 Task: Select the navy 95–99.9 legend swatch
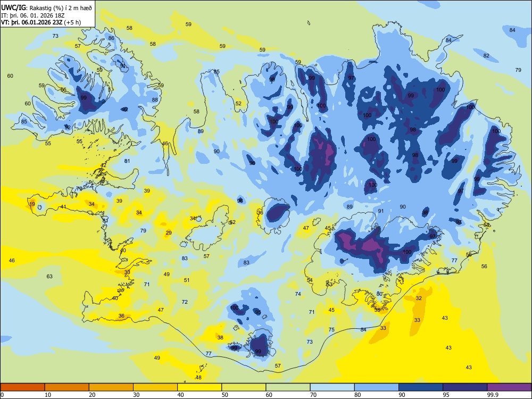465,387
